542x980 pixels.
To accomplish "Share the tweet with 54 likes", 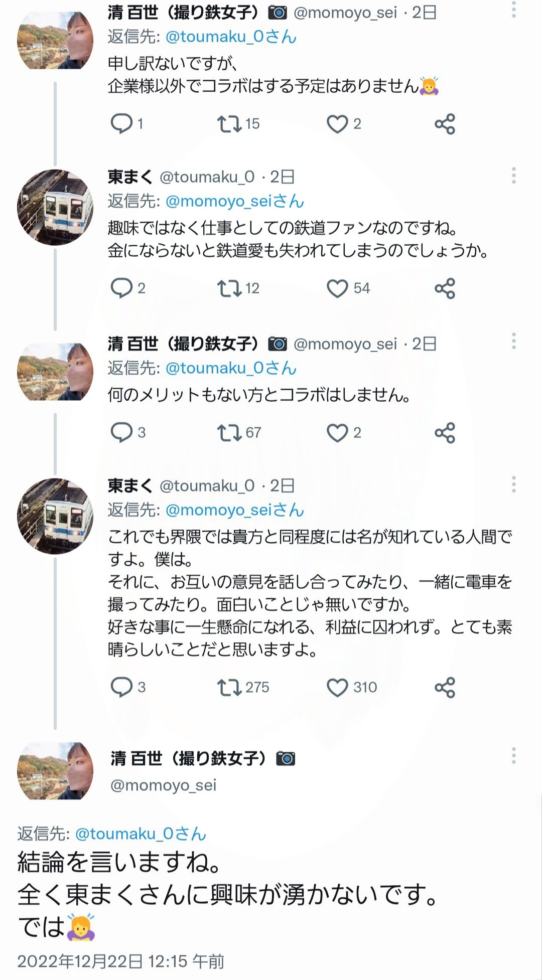I will (x=445, y=288).
